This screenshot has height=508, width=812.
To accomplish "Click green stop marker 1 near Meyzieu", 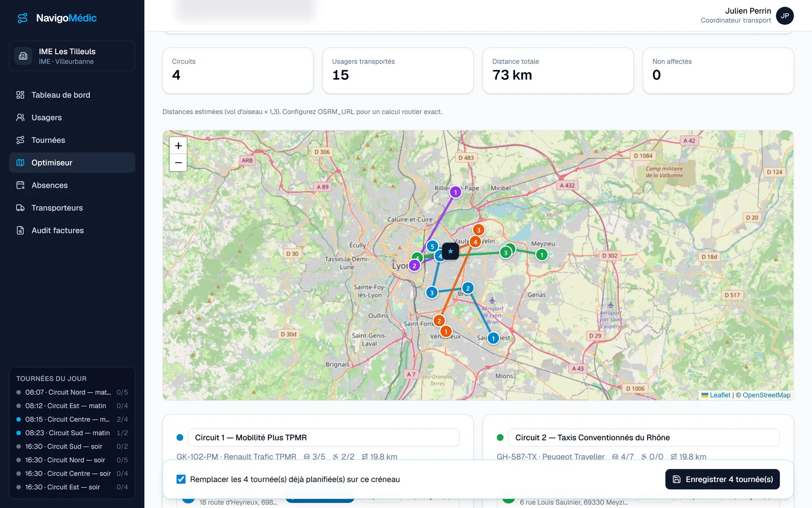I will click(x=542, y=255).
